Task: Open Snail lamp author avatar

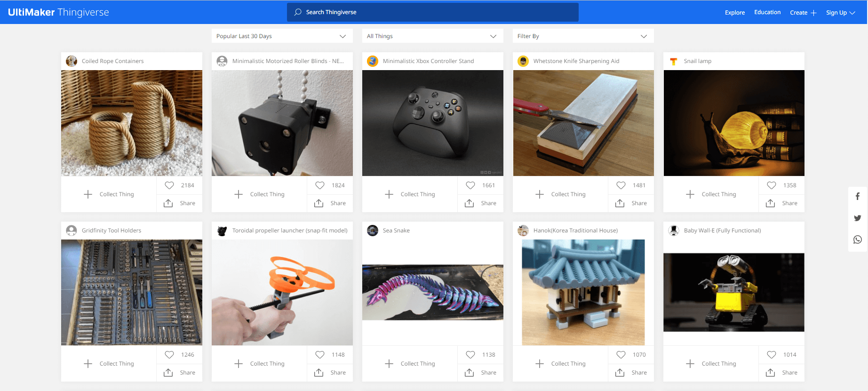Action: (674, 61)
